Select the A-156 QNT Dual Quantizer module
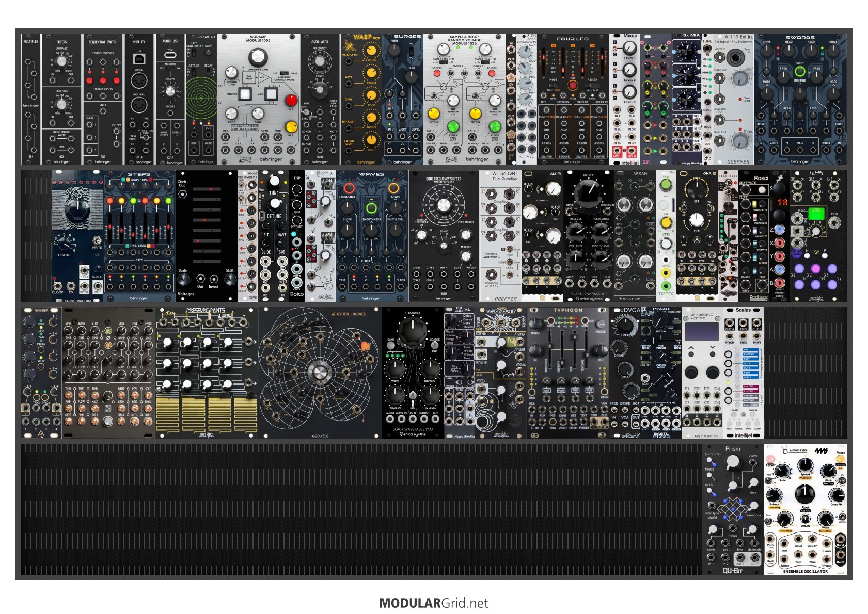This screenshot has width=868, height=614. (x=500, y=236)
